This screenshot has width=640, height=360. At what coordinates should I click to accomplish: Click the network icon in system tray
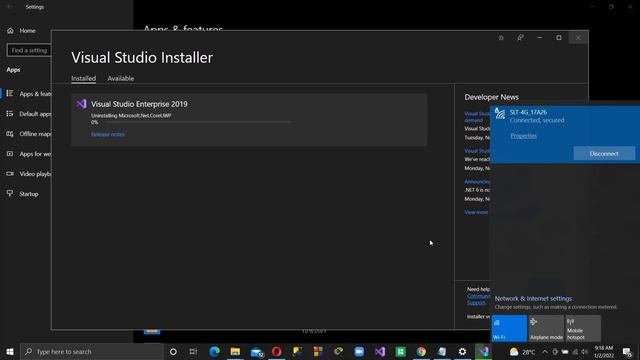[x=575, y=352]
